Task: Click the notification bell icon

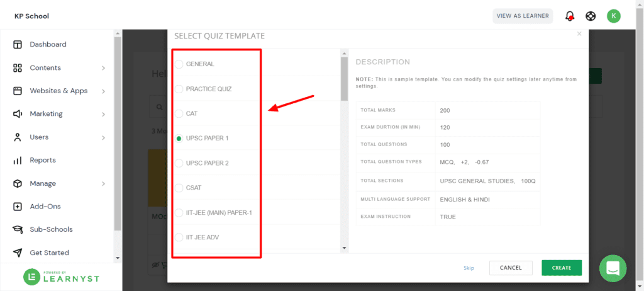Action: pyautogui.click(x=570, y=16)
